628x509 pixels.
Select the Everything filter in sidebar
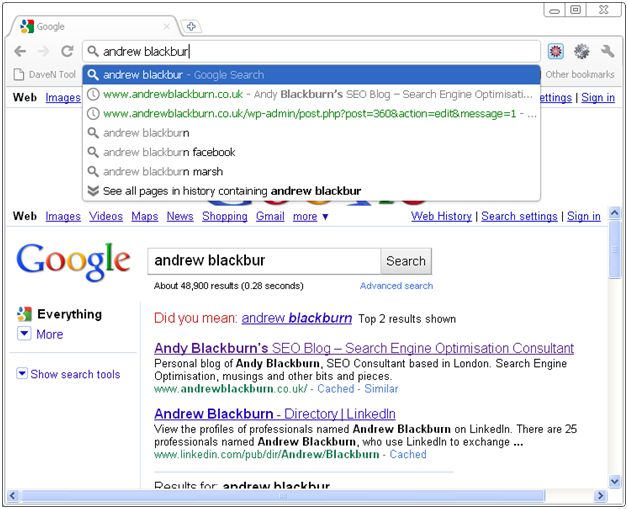(x=69, y=314)
